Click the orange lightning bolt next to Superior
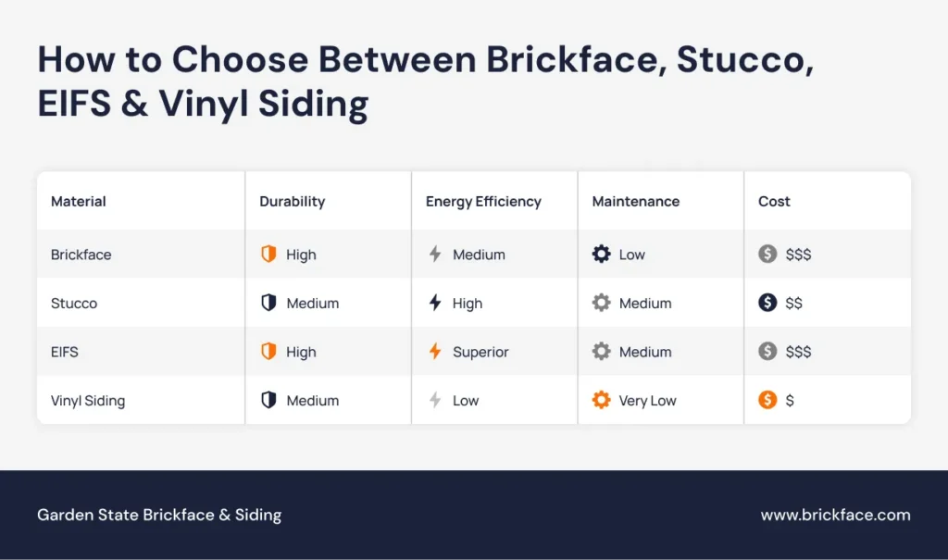This screenshot has width=948, height=560. [x=434, y=352]
